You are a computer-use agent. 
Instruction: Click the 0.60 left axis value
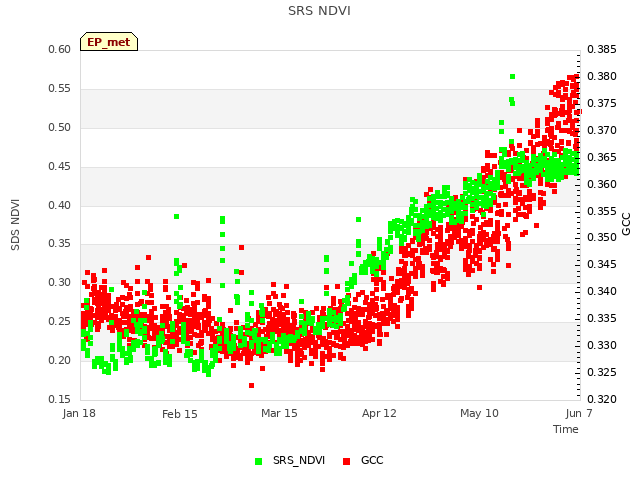pos(60,49)
